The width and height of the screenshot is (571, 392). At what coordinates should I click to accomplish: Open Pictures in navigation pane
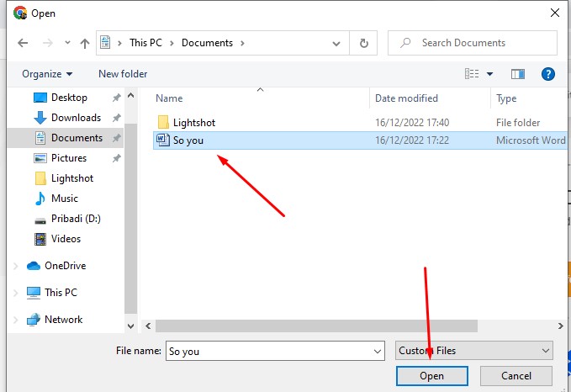(x=69, y=158)
